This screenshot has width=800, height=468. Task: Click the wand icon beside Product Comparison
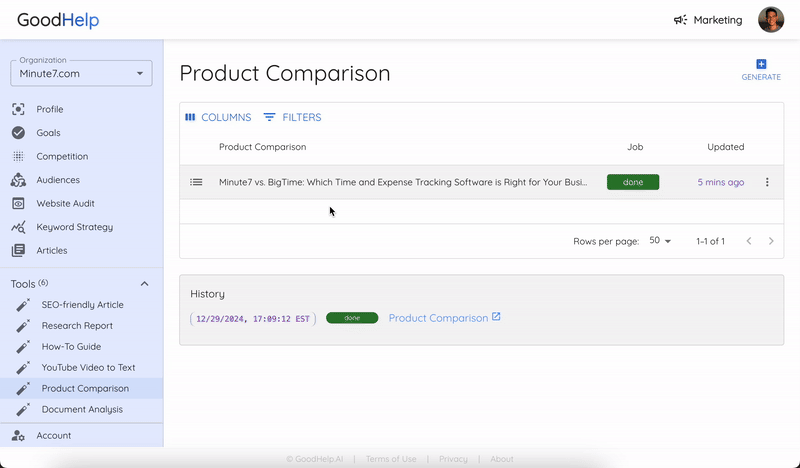(23, 388)
